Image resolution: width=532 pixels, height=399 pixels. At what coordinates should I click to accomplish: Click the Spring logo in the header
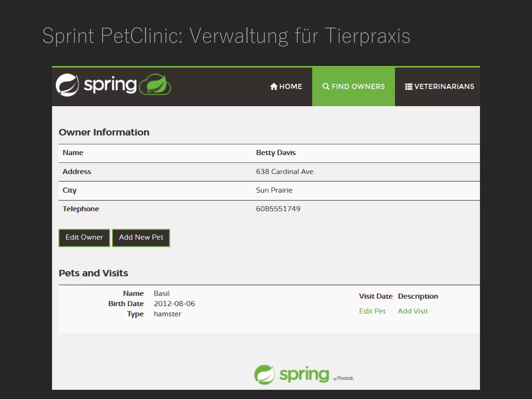click(96, 85)
